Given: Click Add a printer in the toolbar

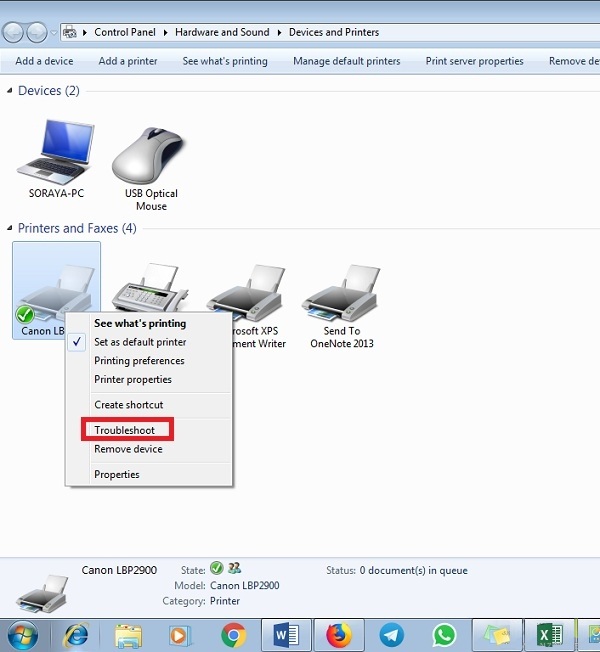Looking at the screenshot, I should coord(128,61).
